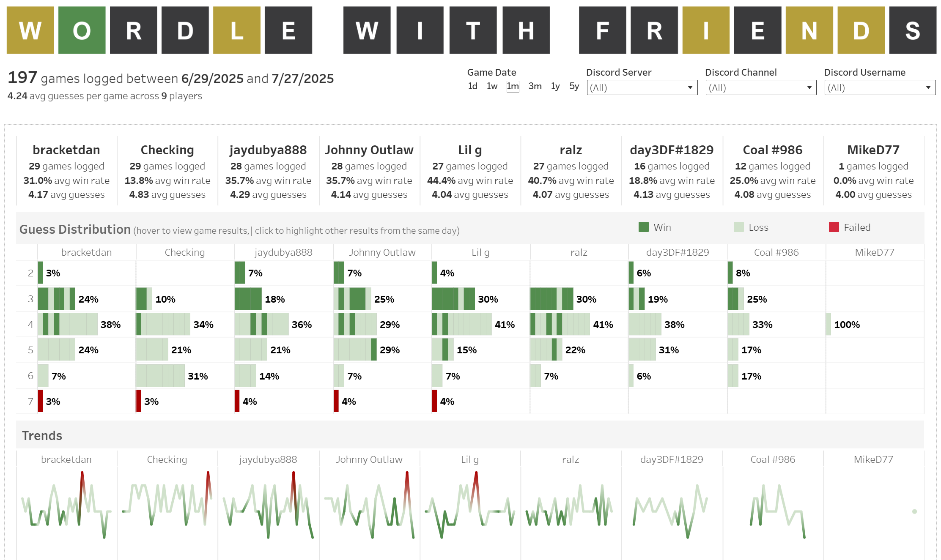Expand the Discord Channel dropdown
This screenshot has height=560, width=941.
tap(760, 87)
